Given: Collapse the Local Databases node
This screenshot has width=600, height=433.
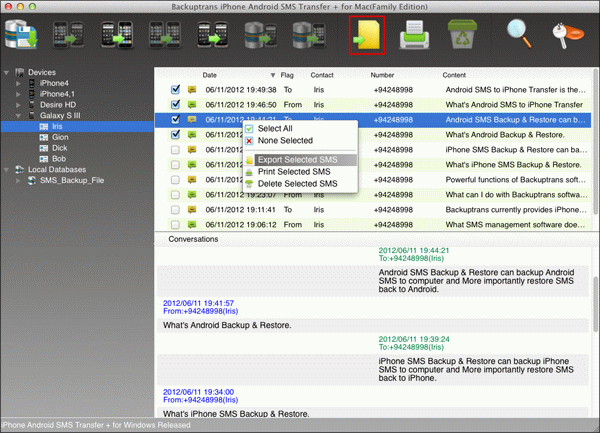Looking at the screenshot, I should tap(7, 169).
